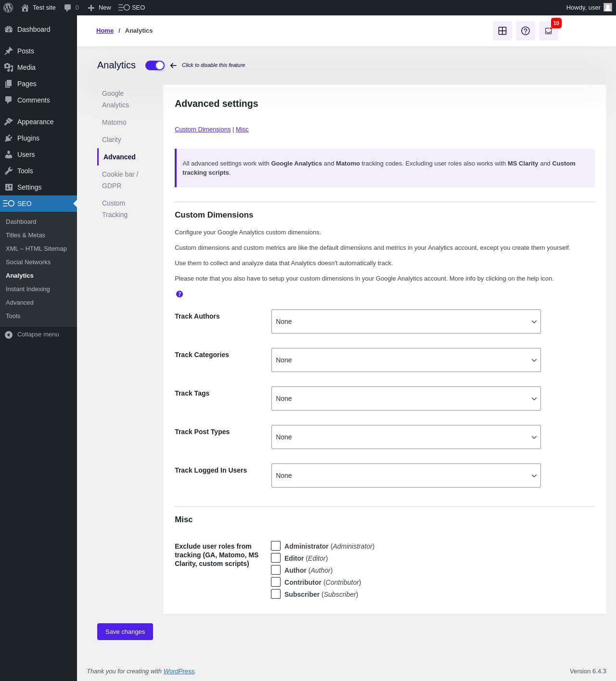Click the purple help icon under Custom Dimensions
Image resolution: width=616 pixels, height=681 pixels.
[x=180, y=294]
